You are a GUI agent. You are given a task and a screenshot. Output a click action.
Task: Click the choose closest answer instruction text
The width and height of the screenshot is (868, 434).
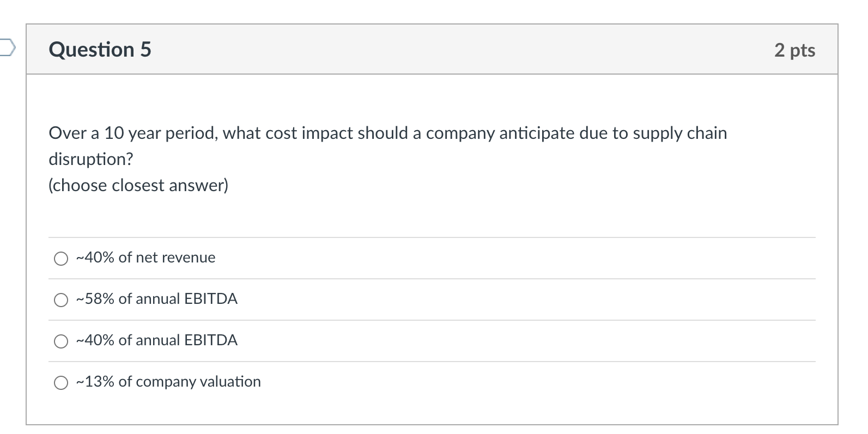pyautogui.click(x=138, y=185)
